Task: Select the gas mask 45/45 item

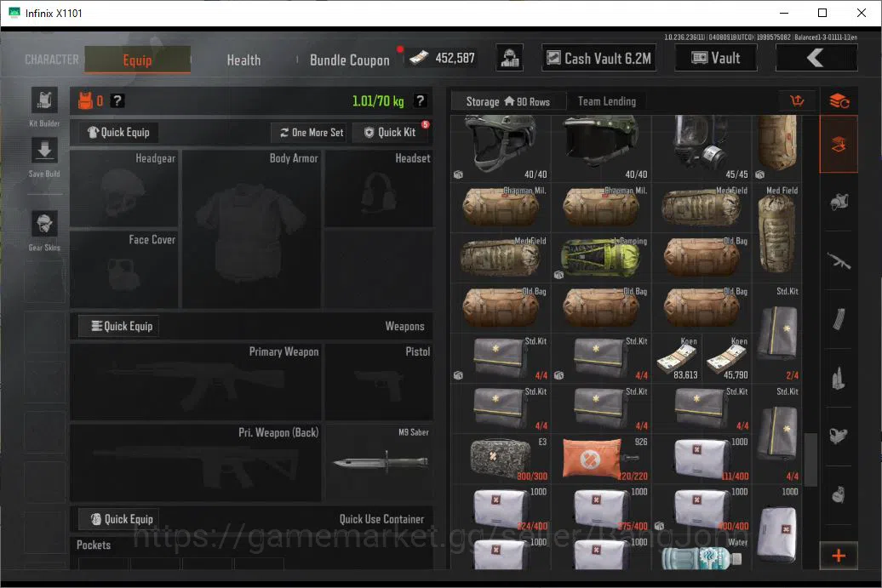Action: click(x=702, y=148)
